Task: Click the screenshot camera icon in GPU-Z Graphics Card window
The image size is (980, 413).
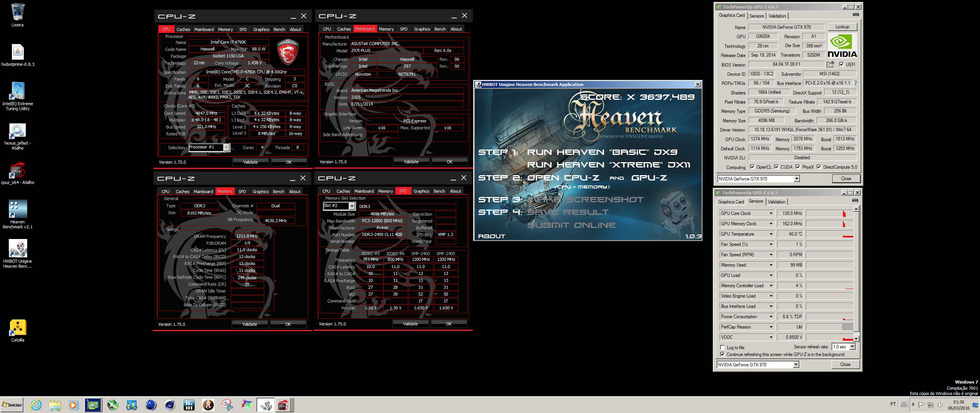Action: pyautogui.click(x=856, y=15)
